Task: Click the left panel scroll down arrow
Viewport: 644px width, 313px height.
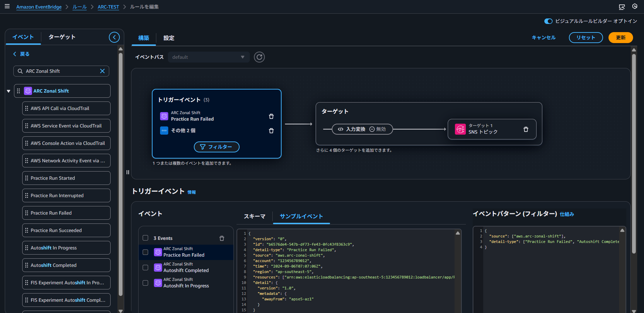Action: [x=120, y=311]
